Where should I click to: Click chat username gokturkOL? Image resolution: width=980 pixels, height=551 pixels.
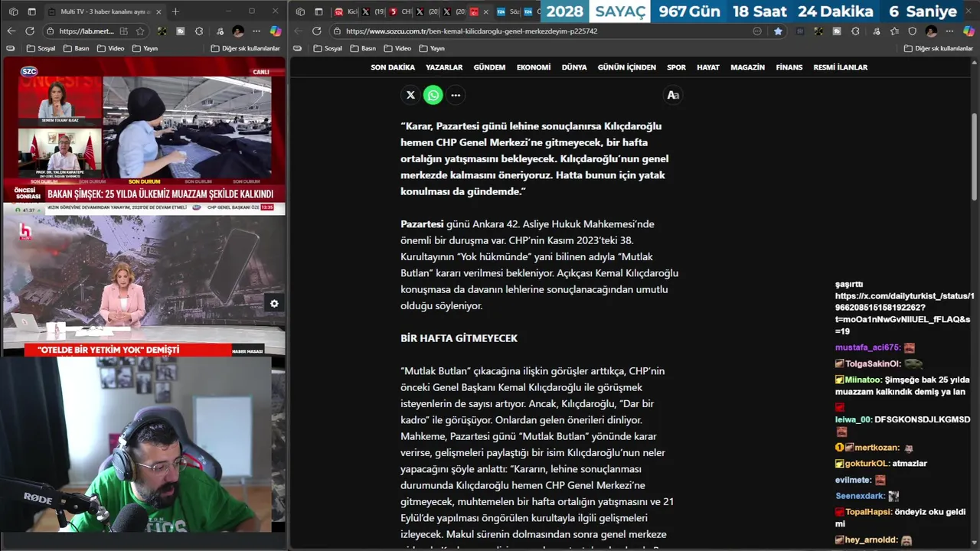(867, 463)
